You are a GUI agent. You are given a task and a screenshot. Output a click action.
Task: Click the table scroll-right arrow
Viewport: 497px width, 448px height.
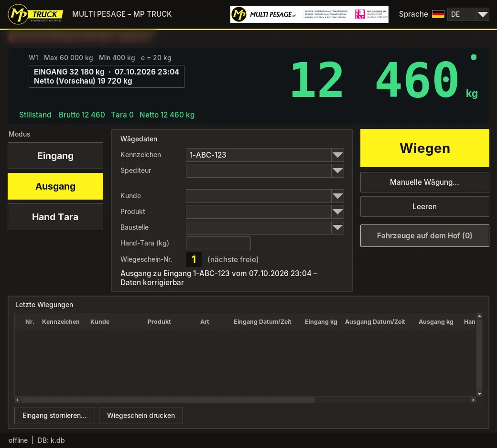473,400
